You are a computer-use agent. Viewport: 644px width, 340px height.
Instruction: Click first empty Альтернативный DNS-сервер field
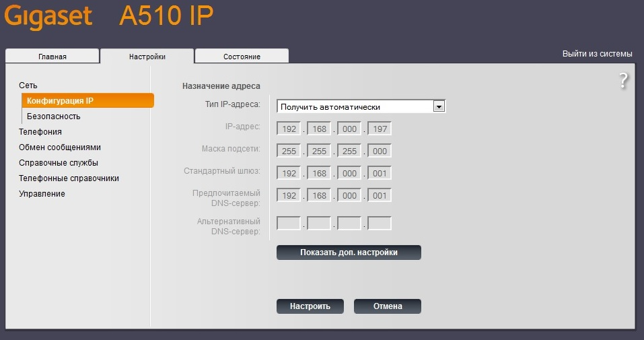(289, 224)
